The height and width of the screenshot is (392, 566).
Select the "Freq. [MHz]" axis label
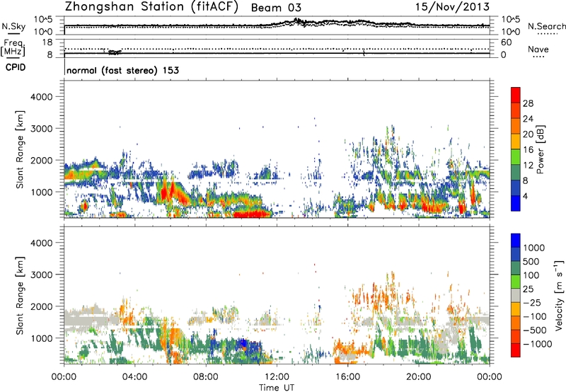13,47
